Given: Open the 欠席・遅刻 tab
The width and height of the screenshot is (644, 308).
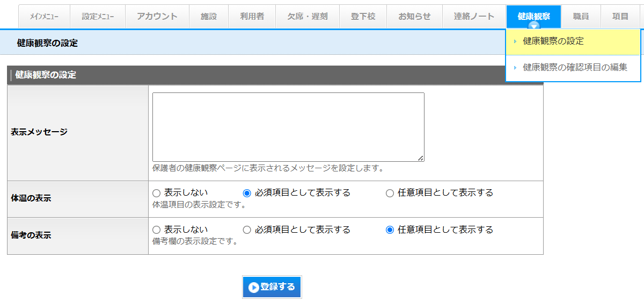Looking at the screenshot, I should point(308,17).
